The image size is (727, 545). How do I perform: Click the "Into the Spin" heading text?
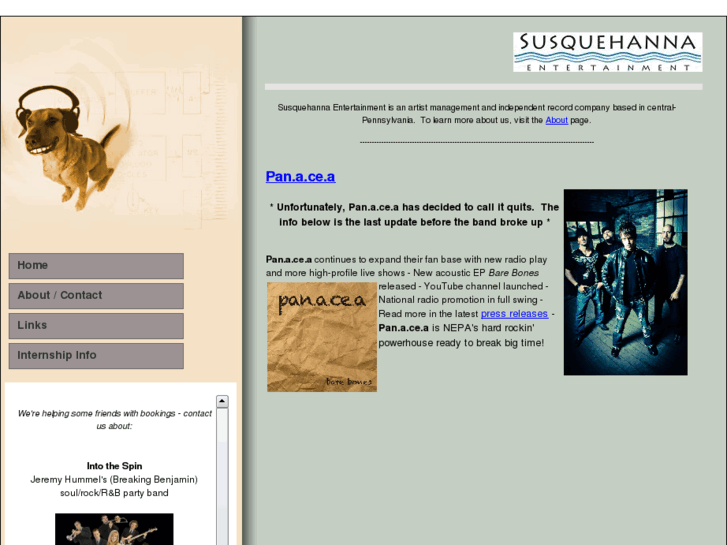[115, 466]
